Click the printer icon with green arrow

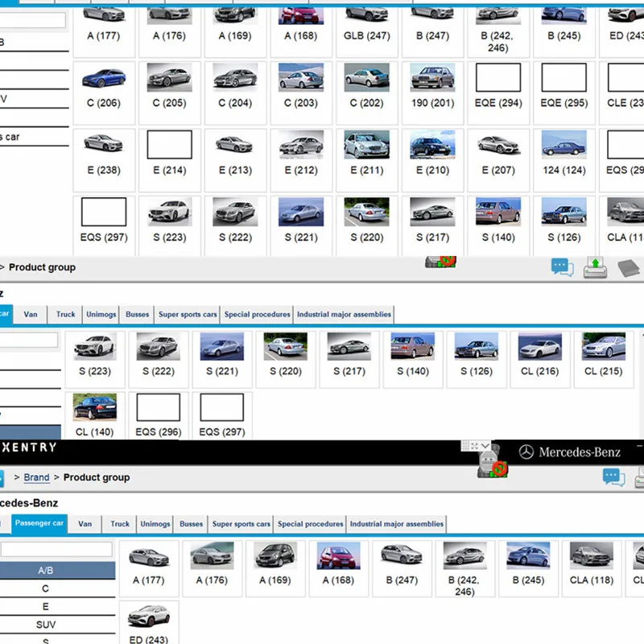pos(595,267)
